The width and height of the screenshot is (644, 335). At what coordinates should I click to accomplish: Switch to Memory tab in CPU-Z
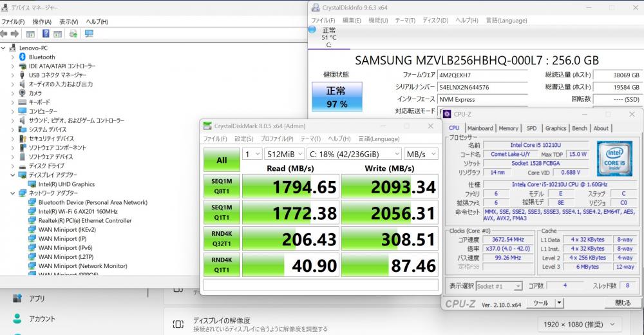(x=509, y=128)
